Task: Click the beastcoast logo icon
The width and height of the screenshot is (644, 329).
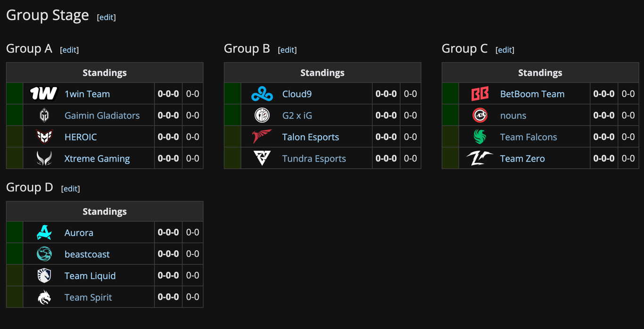Action: (x=44, y=254)
